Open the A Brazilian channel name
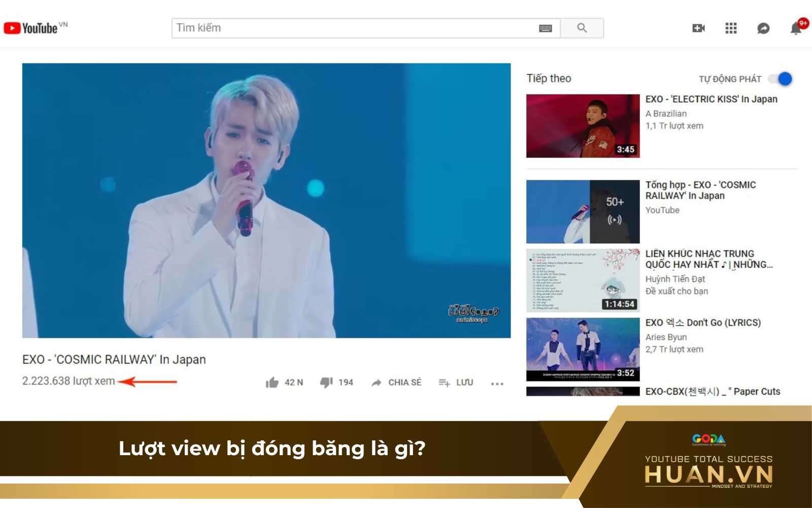812x508 pixels. [x=666, y=113]
